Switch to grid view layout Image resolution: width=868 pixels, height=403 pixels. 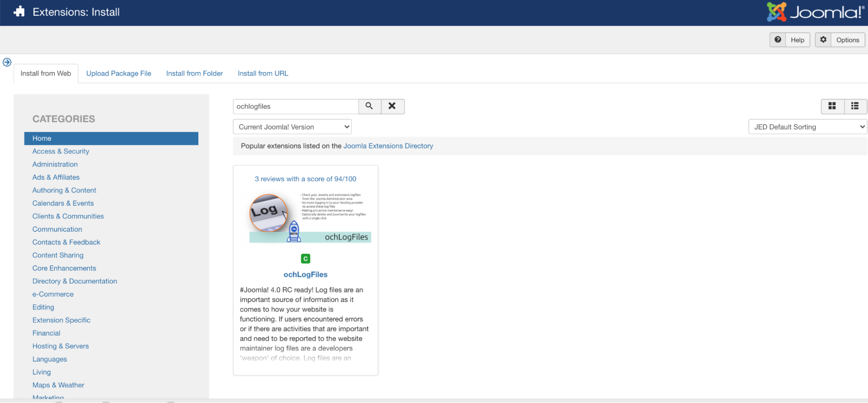click(832, 106)
